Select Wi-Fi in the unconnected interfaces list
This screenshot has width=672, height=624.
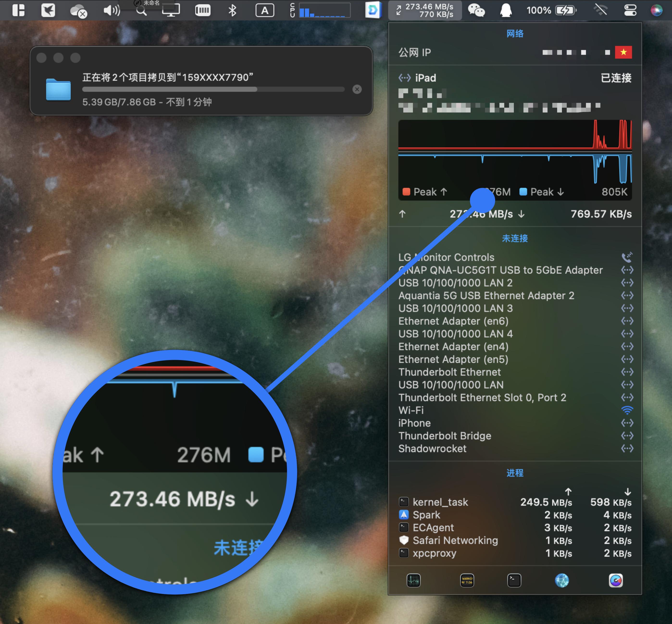[x=411, y=410]
